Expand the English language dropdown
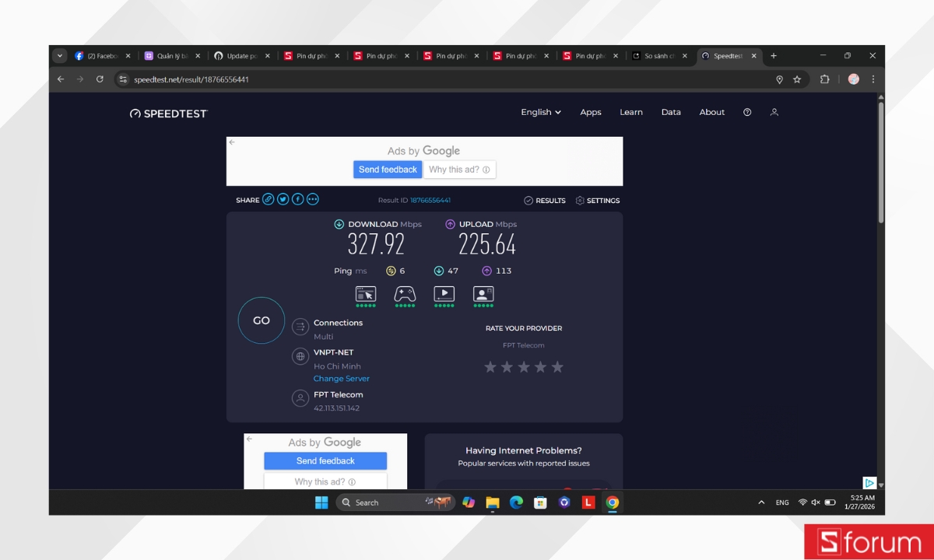This screenshot has height=560, width=934. pyautogui.click(x=540, y=112)
